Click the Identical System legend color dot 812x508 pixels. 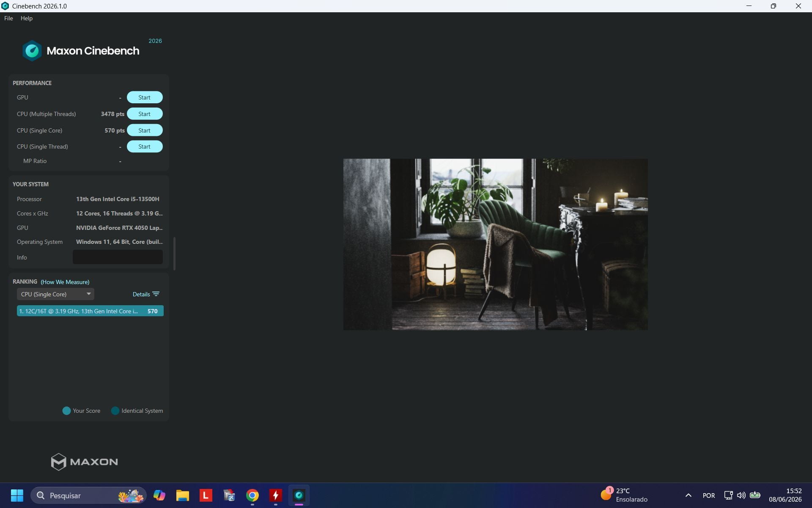[x=115, y=411]
